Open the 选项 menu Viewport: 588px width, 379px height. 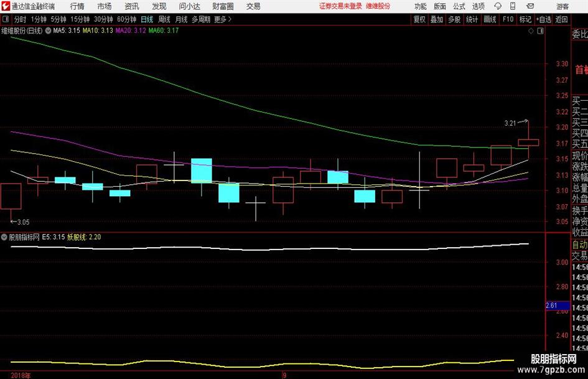click(x=478, y=6)
